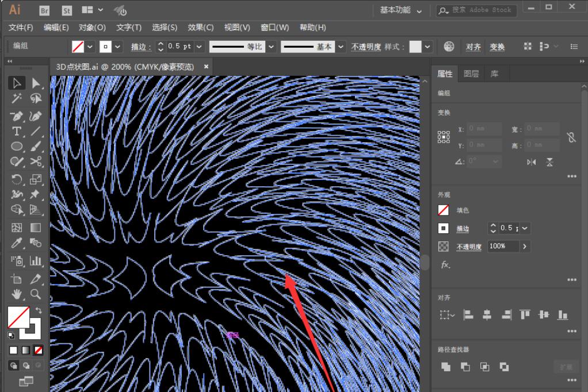Select the Shaper tool
588x392 pixels.
[17, 162]
